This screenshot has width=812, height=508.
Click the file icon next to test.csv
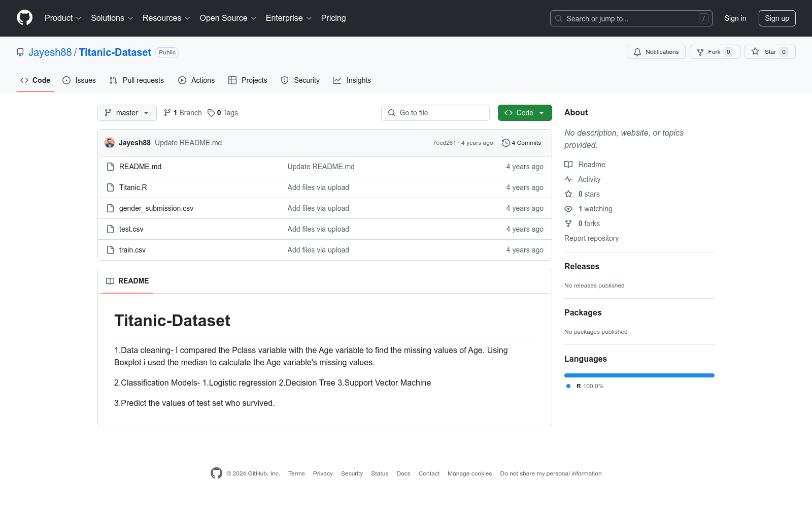pyautogui.click(x=110, y=229)
